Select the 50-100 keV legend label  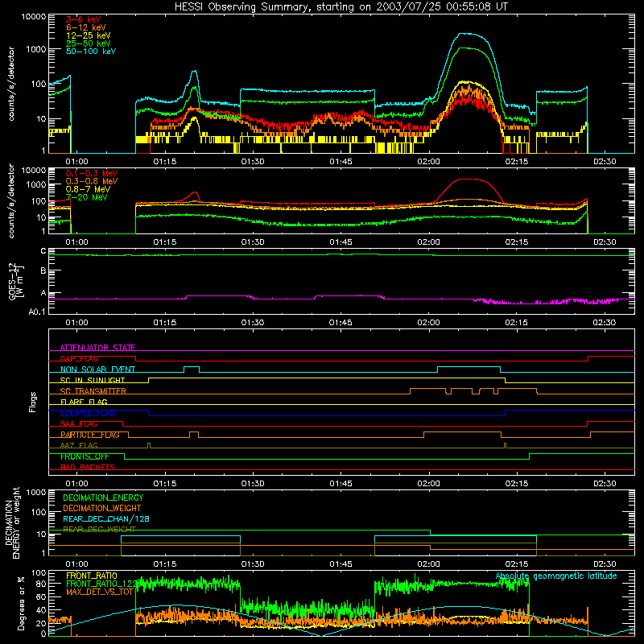point(91,51)
